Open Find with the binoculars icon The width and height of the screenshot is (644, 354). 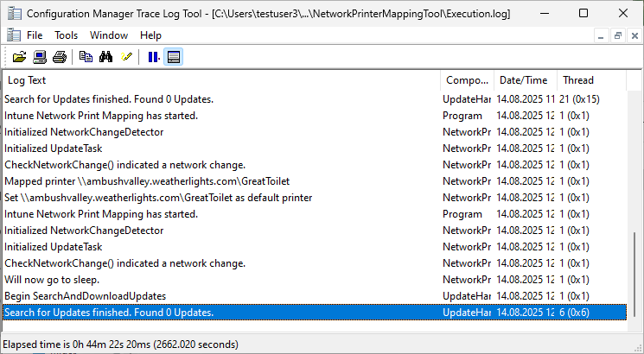point(106,57)
